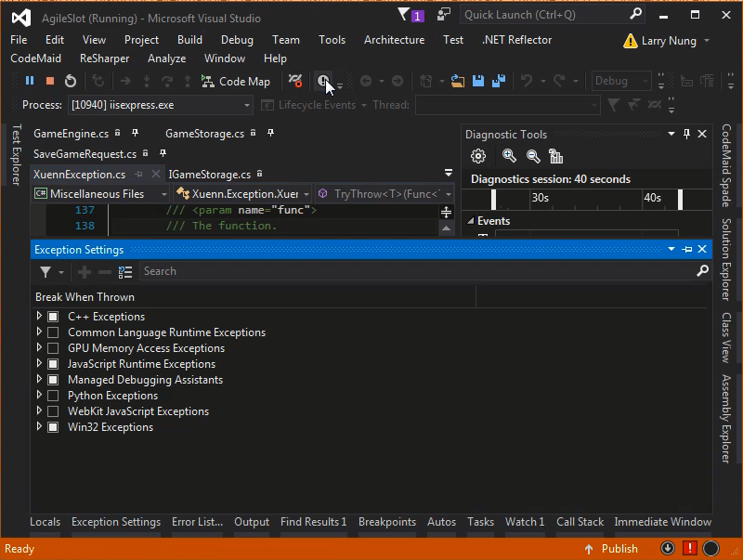Open the .NET Reflector menu
Viewport: 743px width, 560px height.
517,40
